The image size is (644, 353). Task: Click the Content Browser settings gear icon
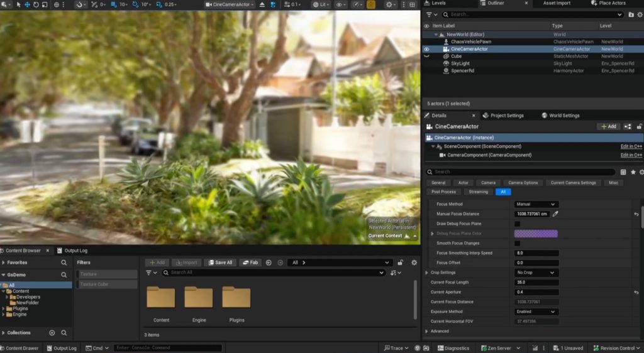414,263
